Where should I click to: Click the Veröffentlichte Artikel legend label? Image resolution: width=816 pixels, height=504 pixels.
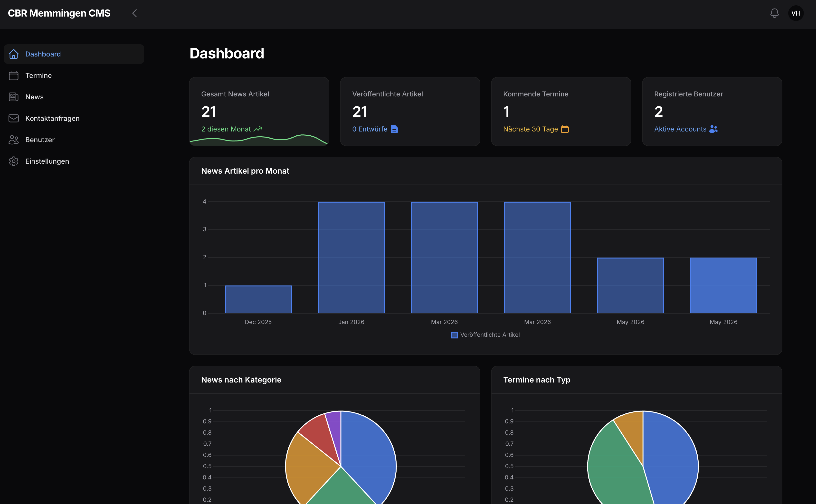coord(490,335)
